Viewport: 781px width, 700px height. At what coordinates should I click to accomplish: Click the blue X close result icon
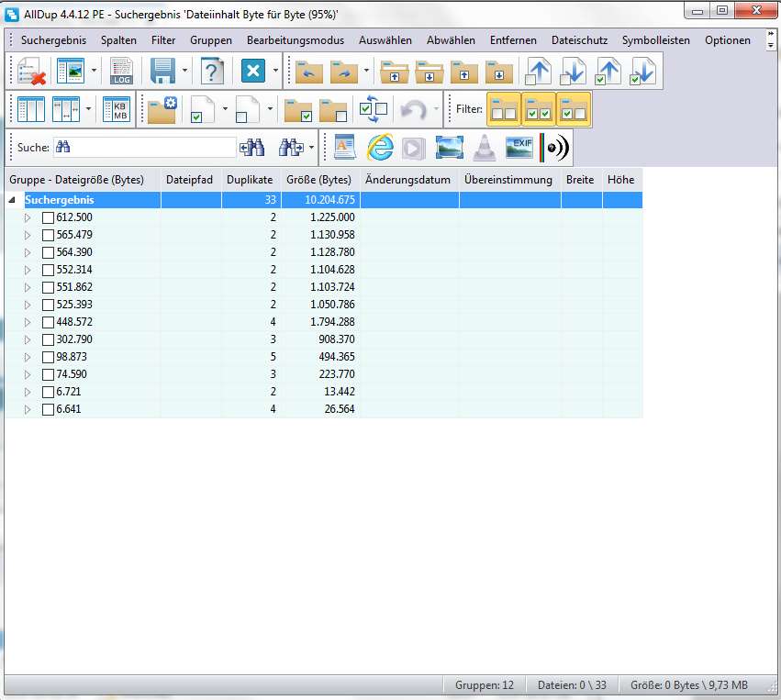(x=253, y=71)
